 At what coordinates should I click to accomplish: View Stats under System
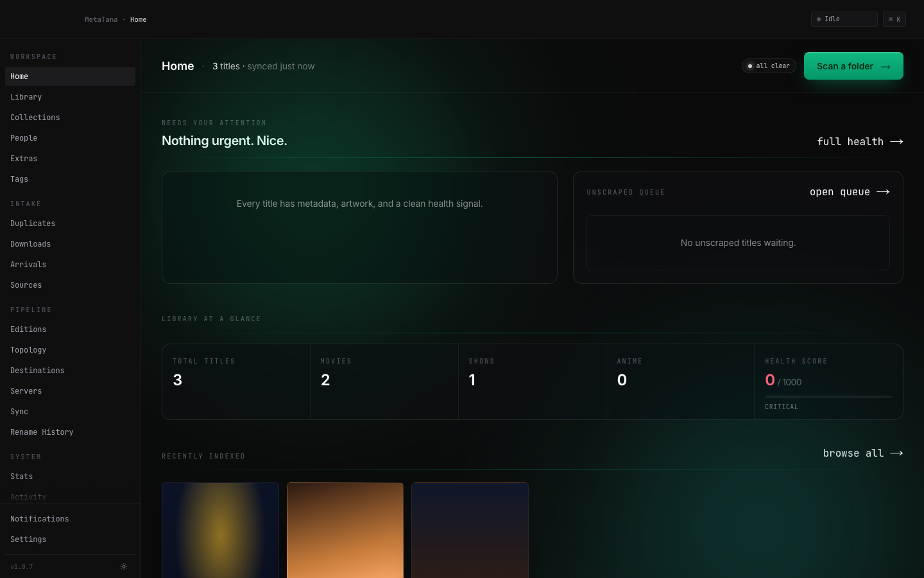(x=70, y=477)
